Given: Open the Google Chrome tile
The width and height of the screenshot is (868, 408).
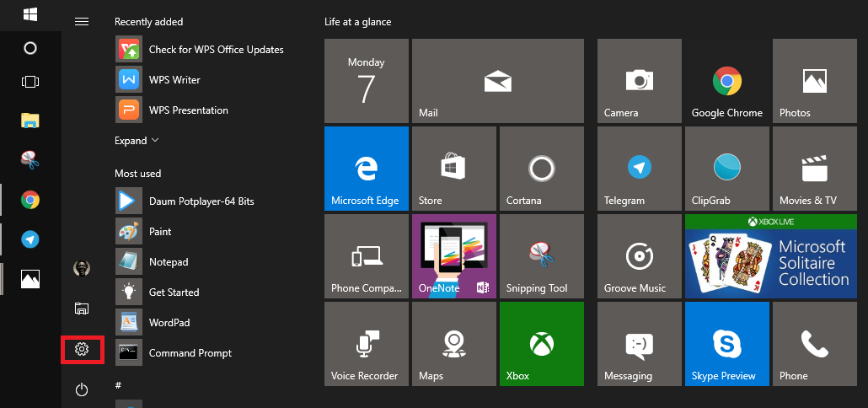Looking at the screenshot, I should (x=726, y=81).
